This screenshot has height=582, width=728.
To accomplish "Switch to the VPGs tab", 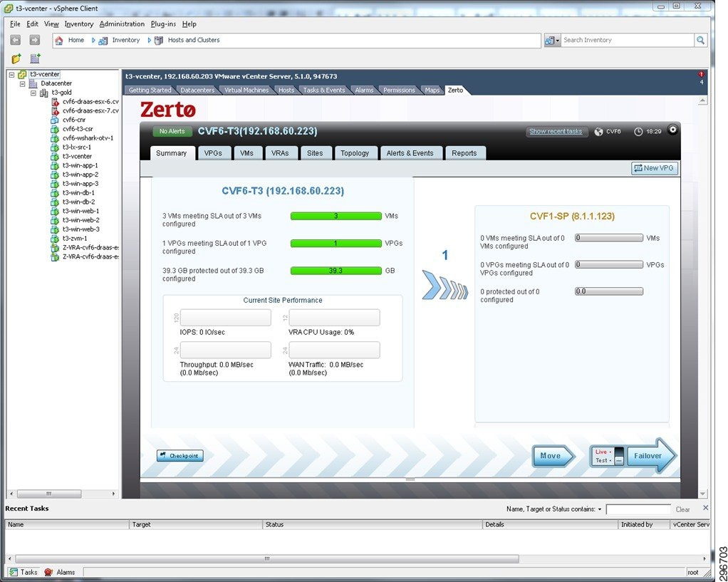I will 213,153.
